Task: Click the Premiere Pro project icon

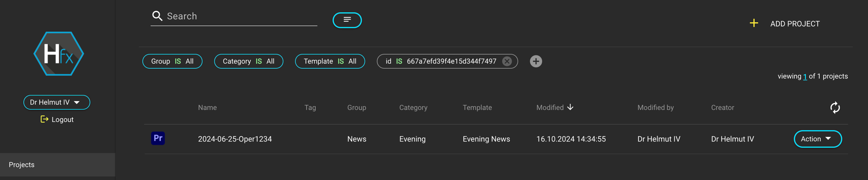Action: (158, 138)
